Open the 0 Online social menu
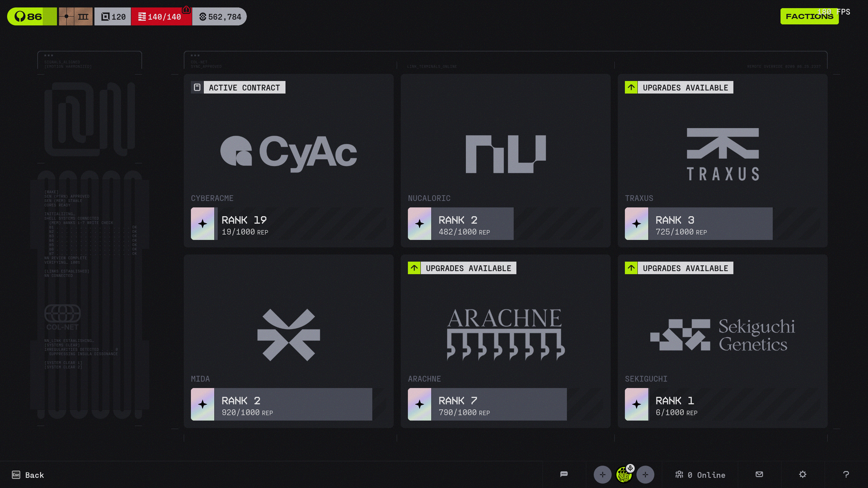 [700, 474]
